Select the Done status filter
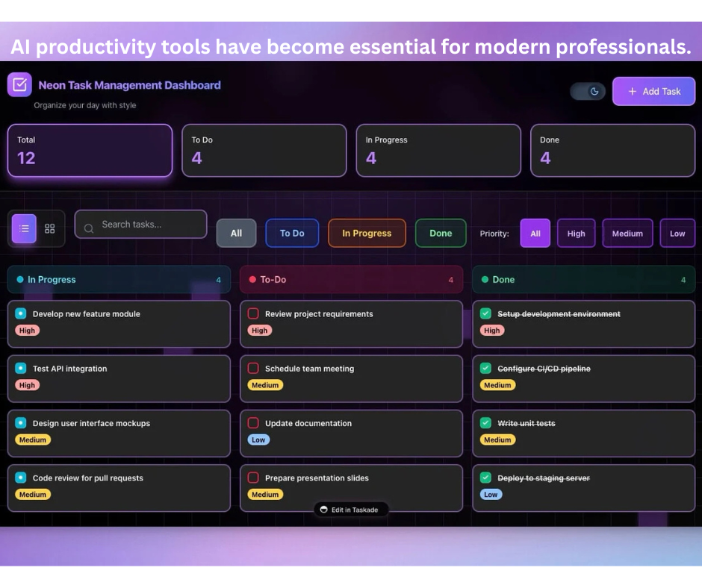The height and width of the screenshot is (588, 702). click(441, 233)
